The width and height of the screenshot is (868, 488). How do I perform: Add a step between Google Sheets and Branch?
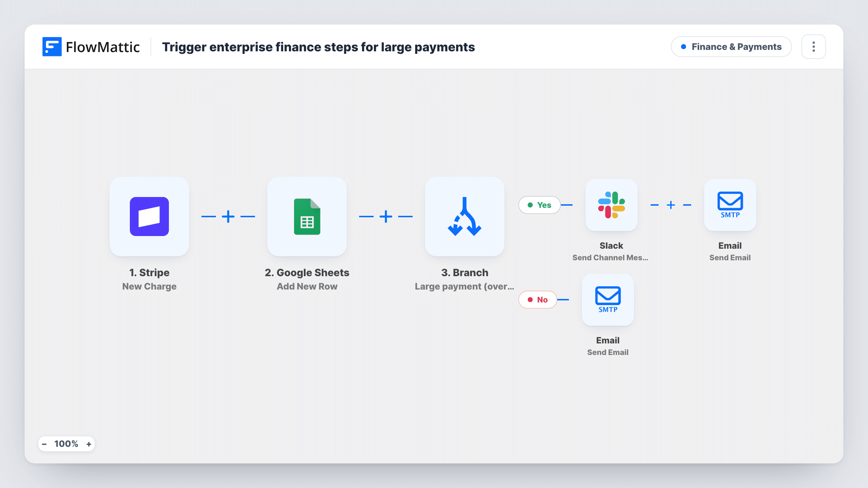(386, 217)
